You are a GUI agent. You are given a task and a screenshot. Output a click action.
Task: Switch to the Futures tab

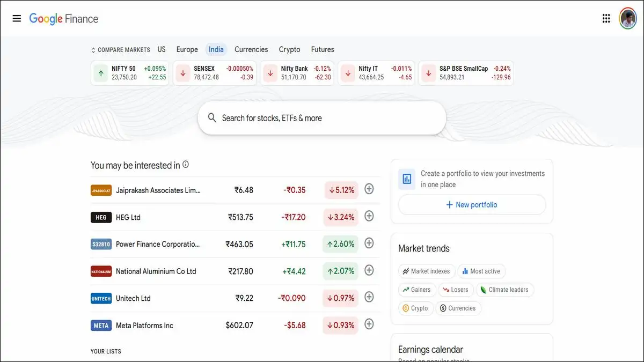323,49
